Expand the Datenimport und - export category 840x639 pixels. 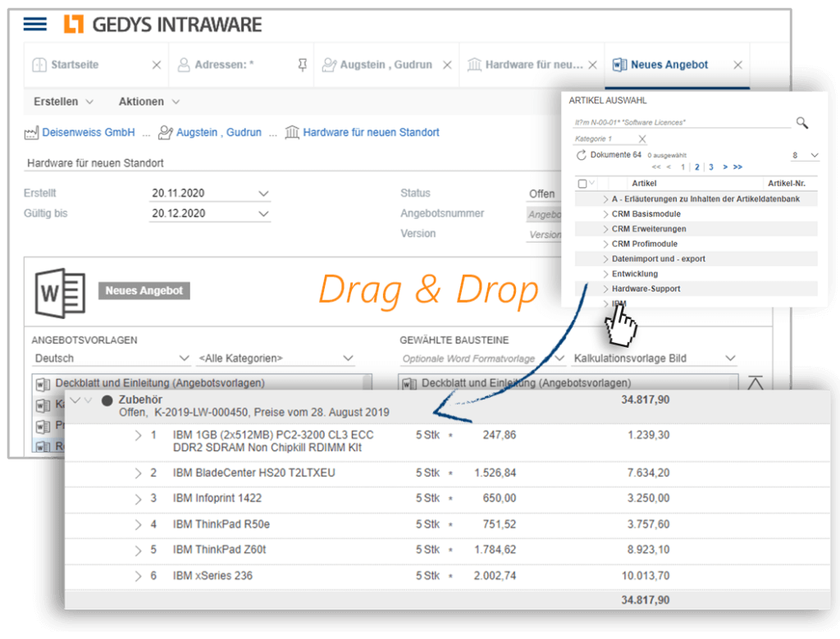click(606, 259)
